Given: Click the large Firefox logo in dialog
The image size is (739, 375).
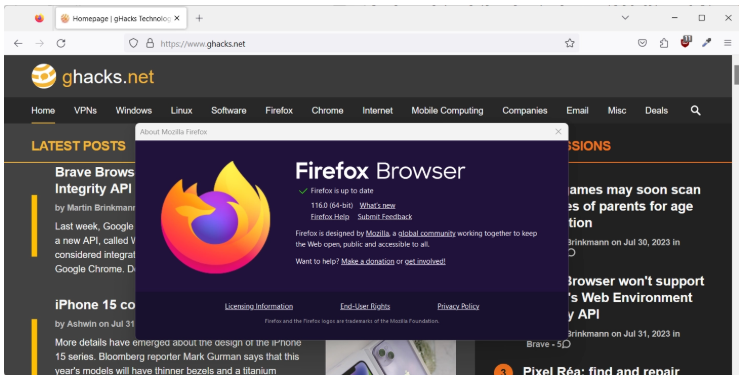Looking at the screenshot, I should click(216, 217).
